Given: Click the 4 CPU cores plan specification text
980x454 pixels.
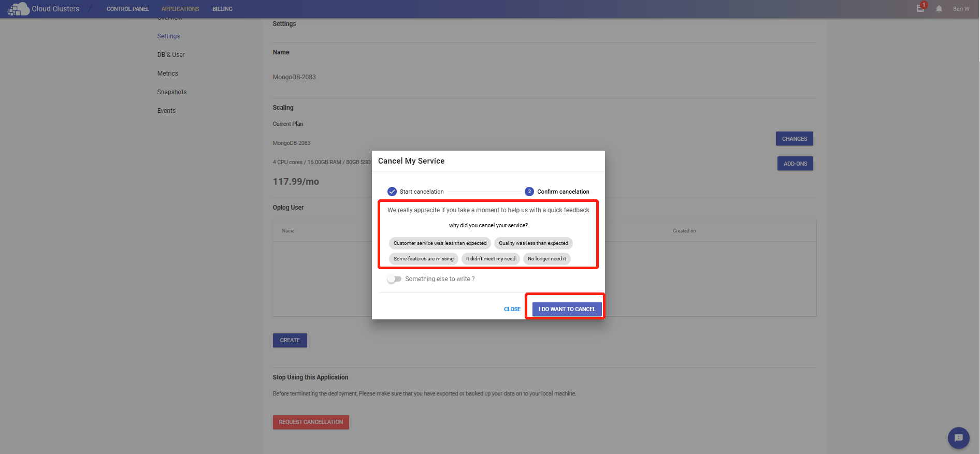Looking at the screenshot, I should pos(322,162).
